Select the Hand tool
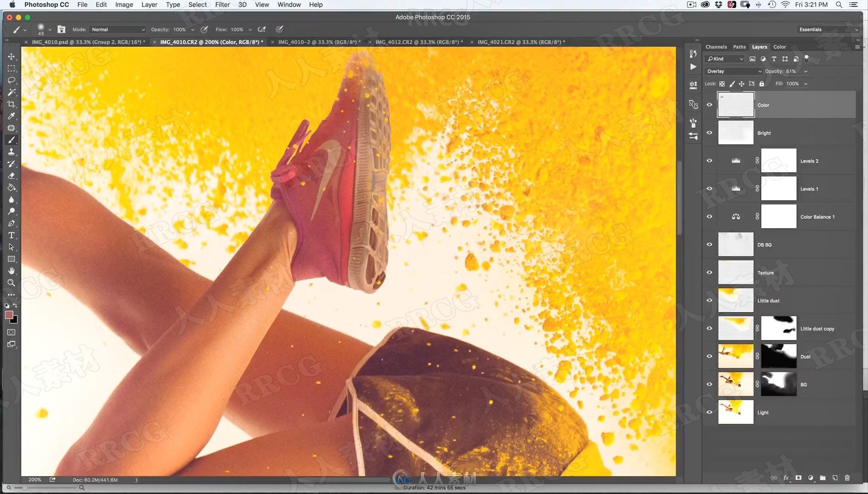 click(11, 271)
